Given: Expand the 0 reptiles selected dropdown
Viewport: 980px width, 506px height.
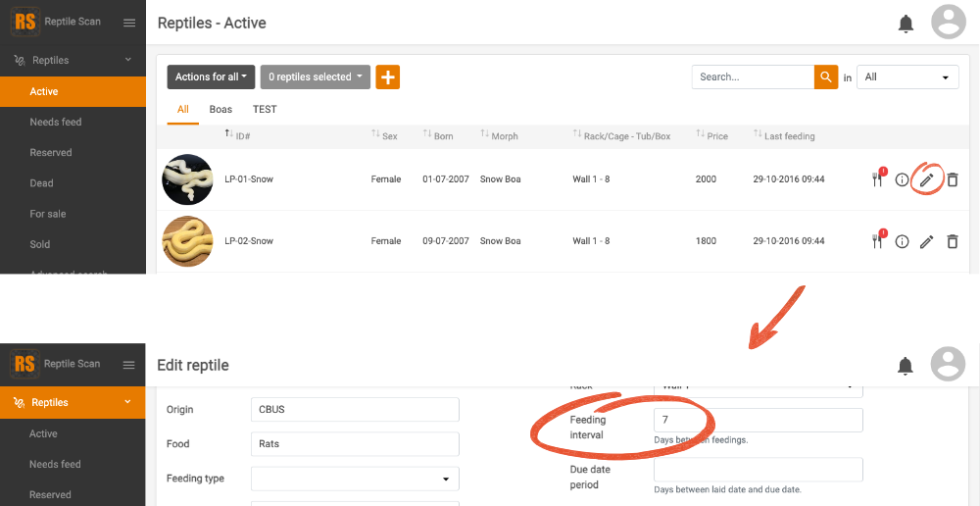Looking at the screenshot, I should point(315,77).
